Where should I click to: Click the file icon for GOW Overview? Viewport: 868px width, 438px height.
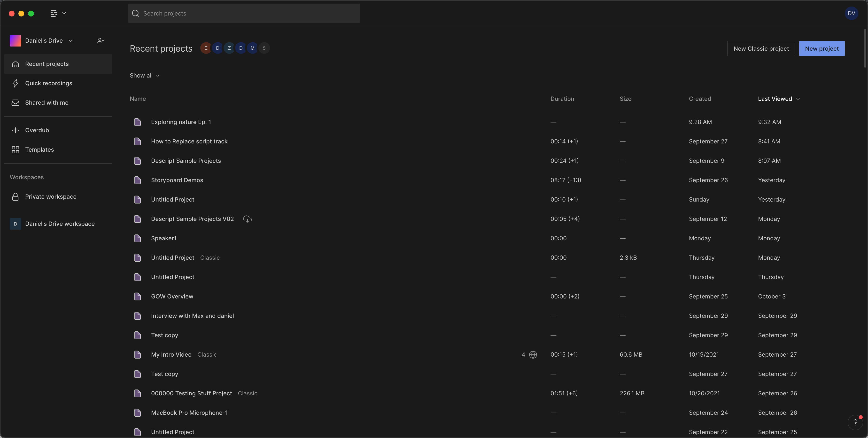[138, 297]
